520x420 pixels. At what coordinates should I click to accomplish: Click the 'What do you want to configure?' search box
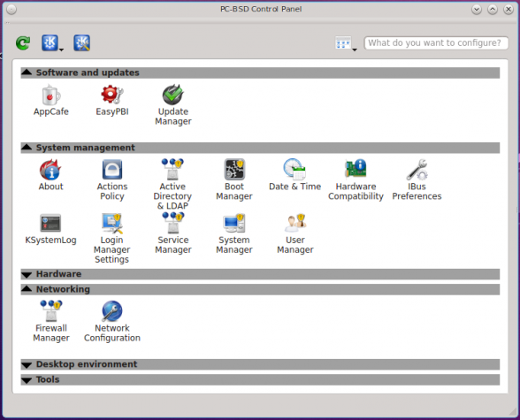436,43
